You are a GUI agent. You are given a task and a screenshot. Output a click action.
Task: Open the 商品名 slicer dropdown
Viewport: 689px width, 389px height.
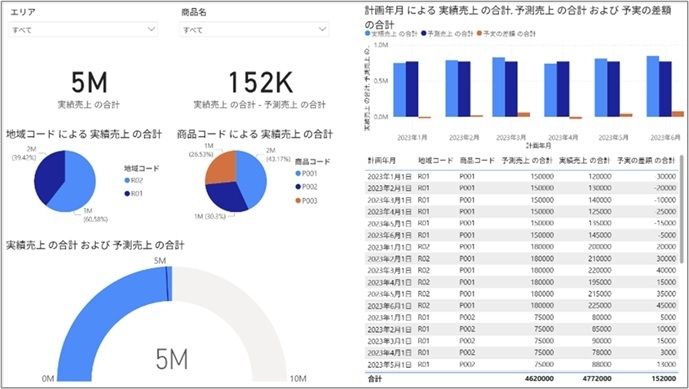coord(254,29)
